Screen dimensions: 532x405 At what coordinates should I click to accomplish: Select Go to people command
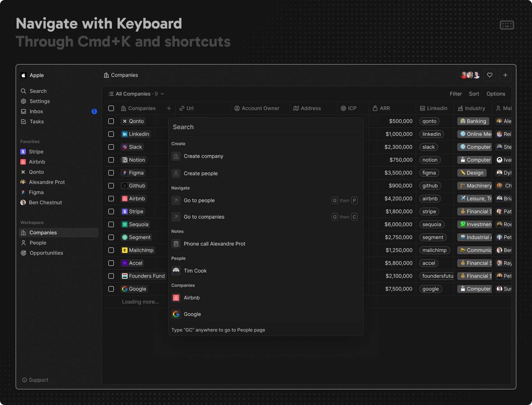coord(199,201)
